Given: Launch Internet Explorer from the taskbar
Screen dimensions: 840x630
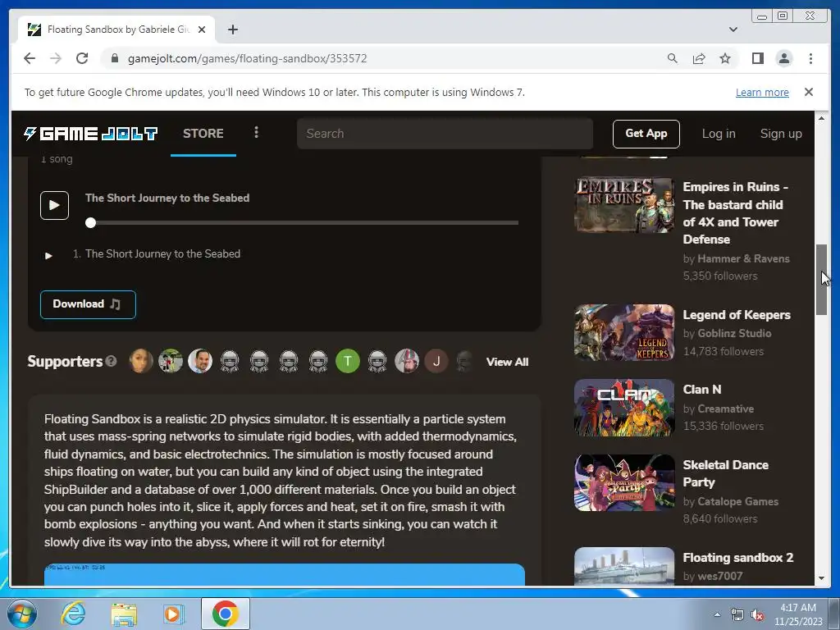Looking at the screenshot, I should point(73,614).
